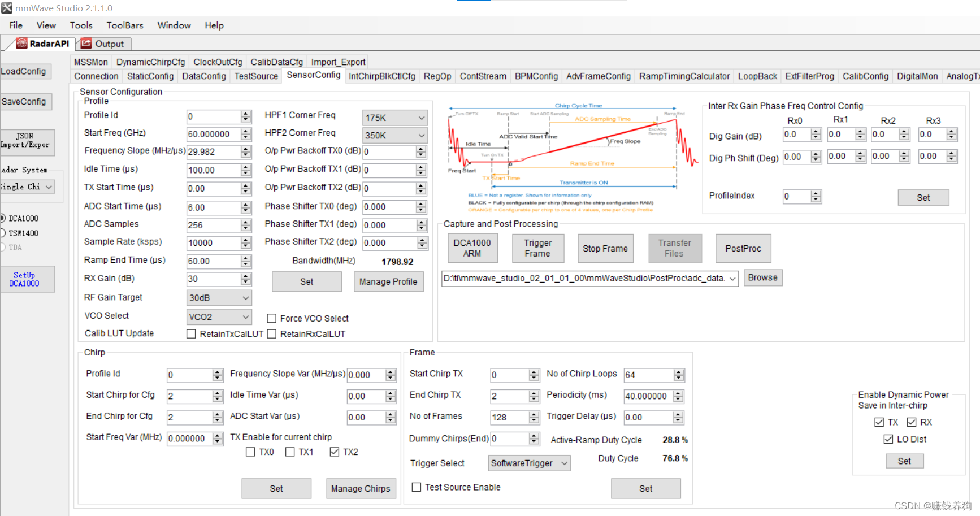Enable TX0 for current chirp

click(250, 452)
